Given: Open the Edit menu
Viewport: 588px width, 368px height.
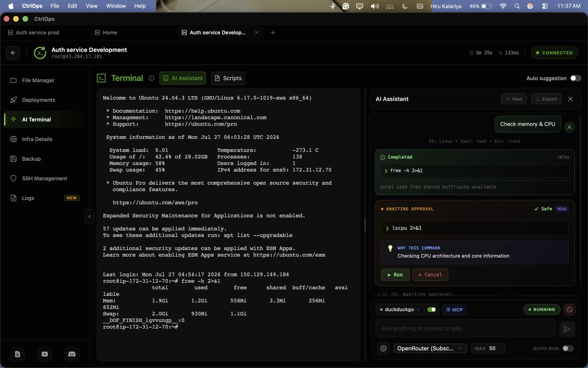Looking at the screenshot, I should point(72,6).
